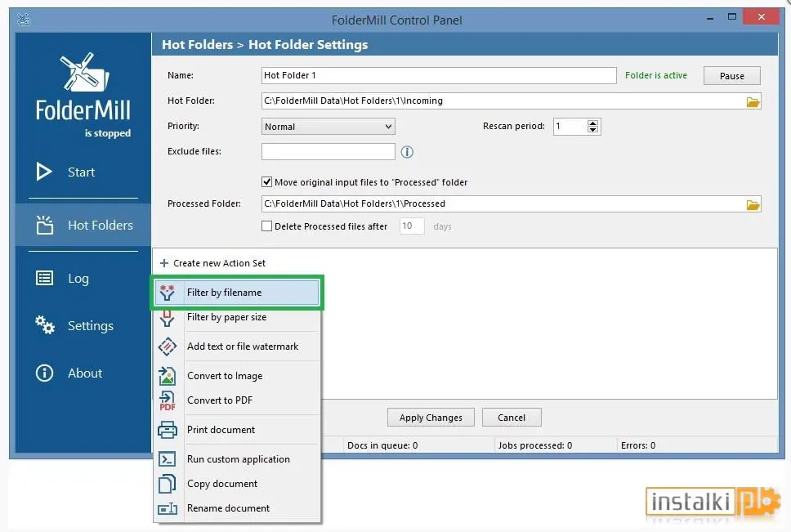Choose Convert to PDF from the menu
Viewport: 791px width, 532px height.
tap(237, 400)
